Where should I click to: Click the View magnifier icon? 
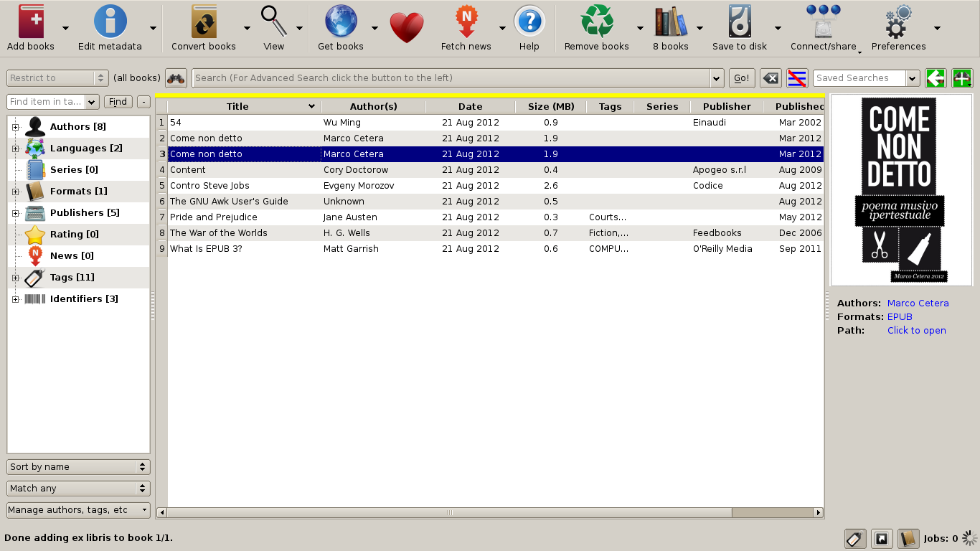pyautogui.click(x=274, y=22)
